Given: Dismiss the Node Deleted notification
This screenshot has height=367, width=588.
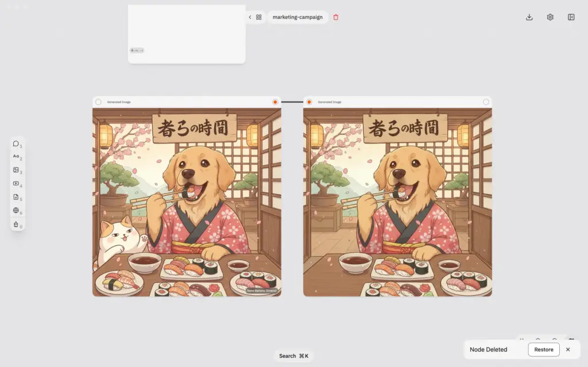Looking at the screenshot, I should pyautogui.click(x=567, y=349).
